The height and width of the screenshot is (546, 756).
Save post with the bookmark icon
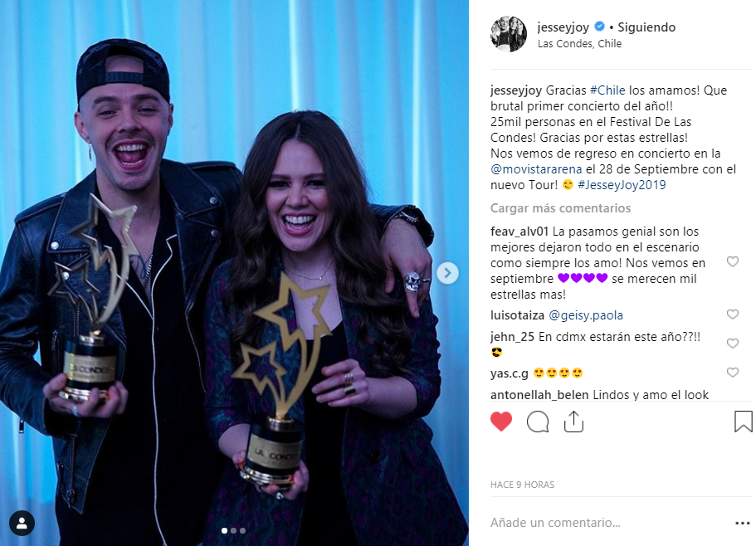(743, 422)
